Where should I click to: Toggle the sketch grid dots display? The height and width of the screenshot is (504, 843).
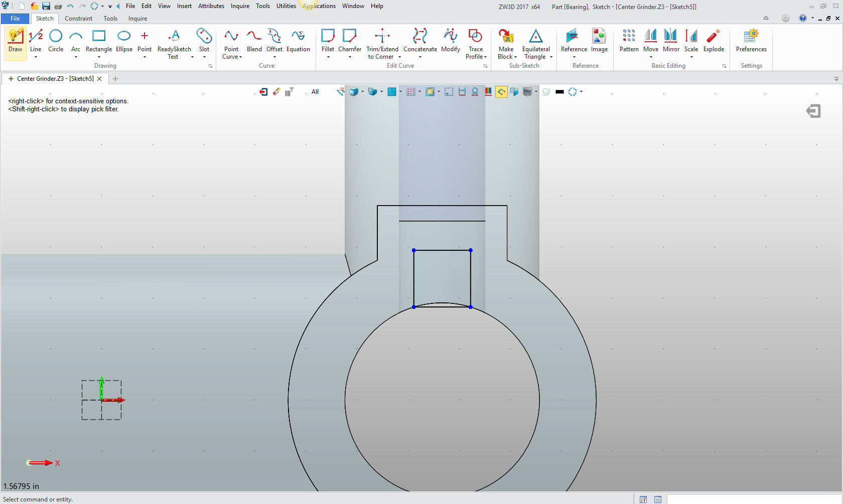[411, 92]
